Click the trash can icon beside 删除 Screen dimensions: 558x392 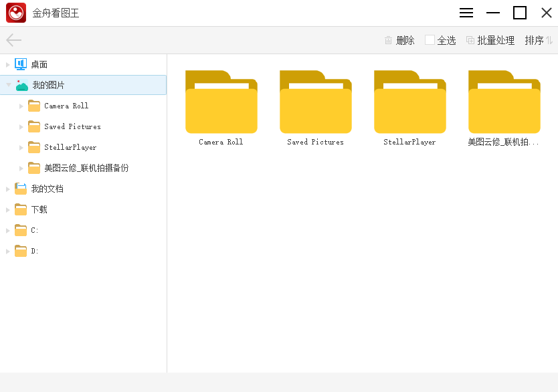click(388, 40)
